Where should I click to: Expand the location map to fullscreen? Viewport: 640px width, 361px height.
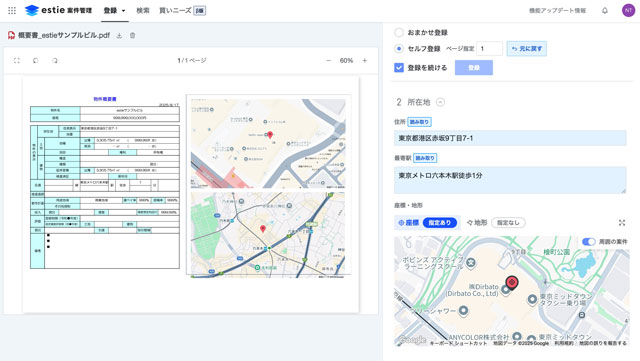coord(622,223)
